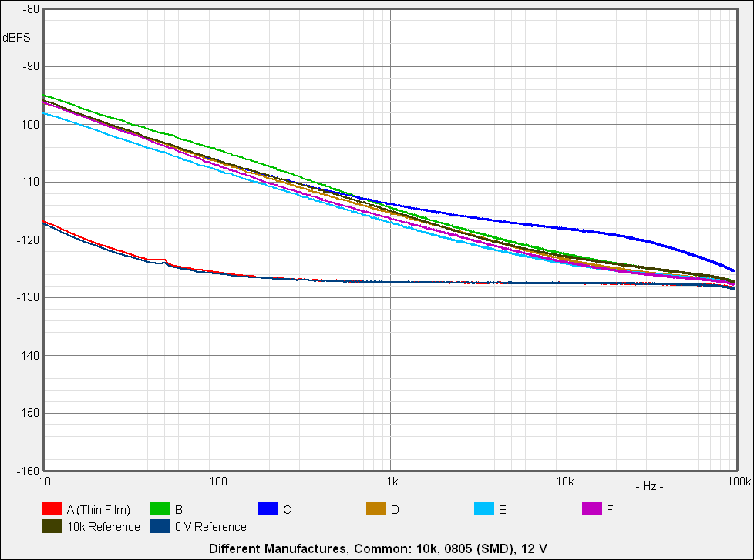754x560 pixels.
Task: Click the -140 y-axis tick label
Action: [x=28, y=355]
